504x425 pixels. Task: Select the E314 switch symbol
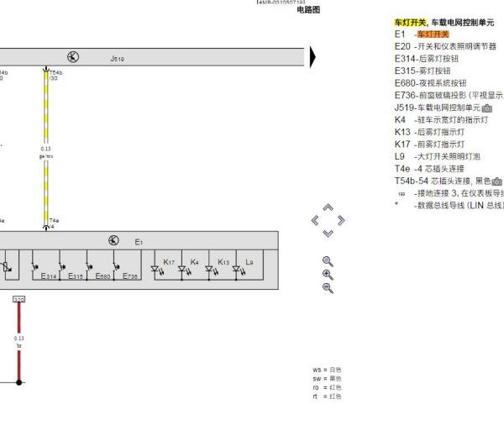tap(34, 267)
